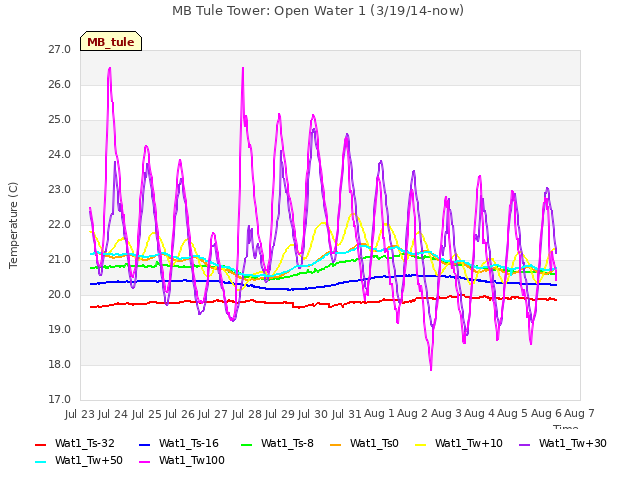Click the Aug 7 x-axis date label

[579, 414]
